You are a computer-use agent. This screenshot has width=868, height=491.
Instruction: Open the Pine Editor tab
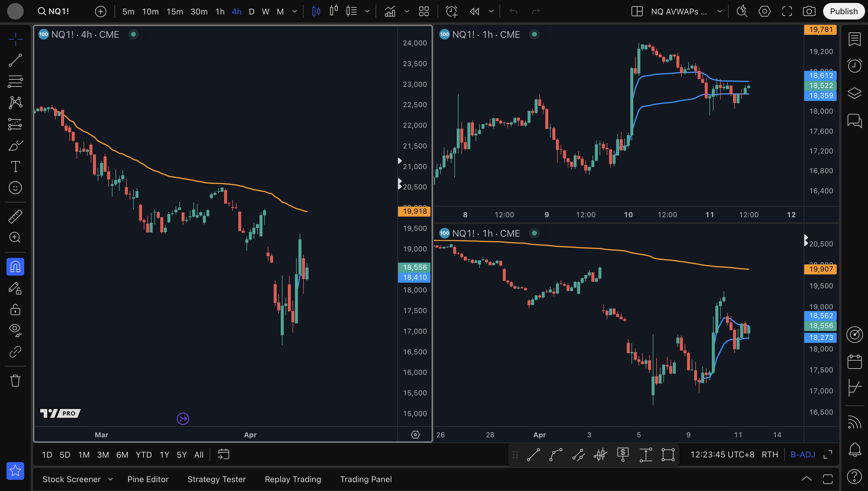coord(148,479)
